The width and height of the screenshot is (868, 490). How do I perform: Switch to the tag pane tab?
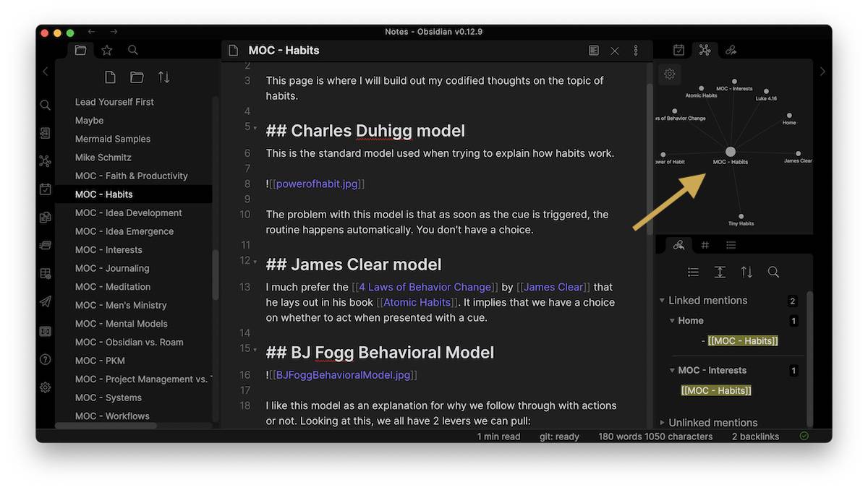click(x=705, y=245)
